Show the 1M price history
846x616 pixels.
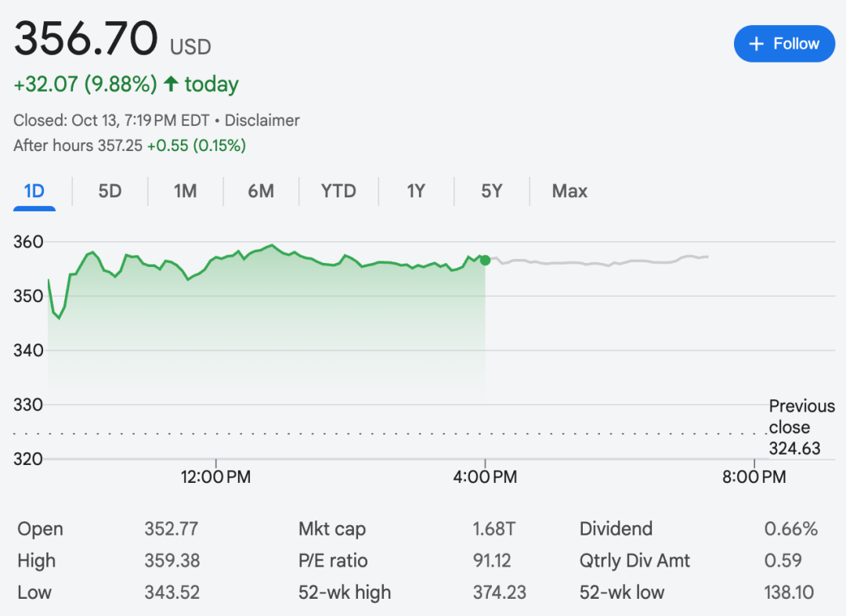[x=185, y=191]
